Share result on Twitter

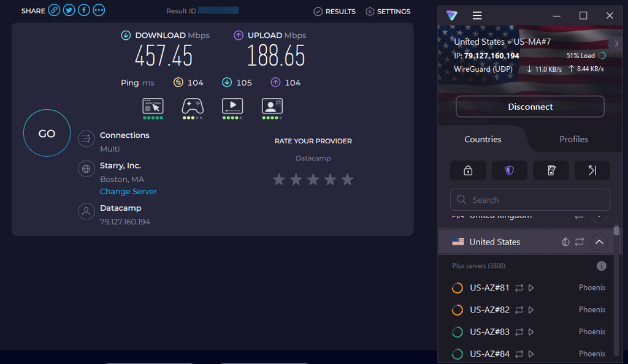tap(69, 10)
